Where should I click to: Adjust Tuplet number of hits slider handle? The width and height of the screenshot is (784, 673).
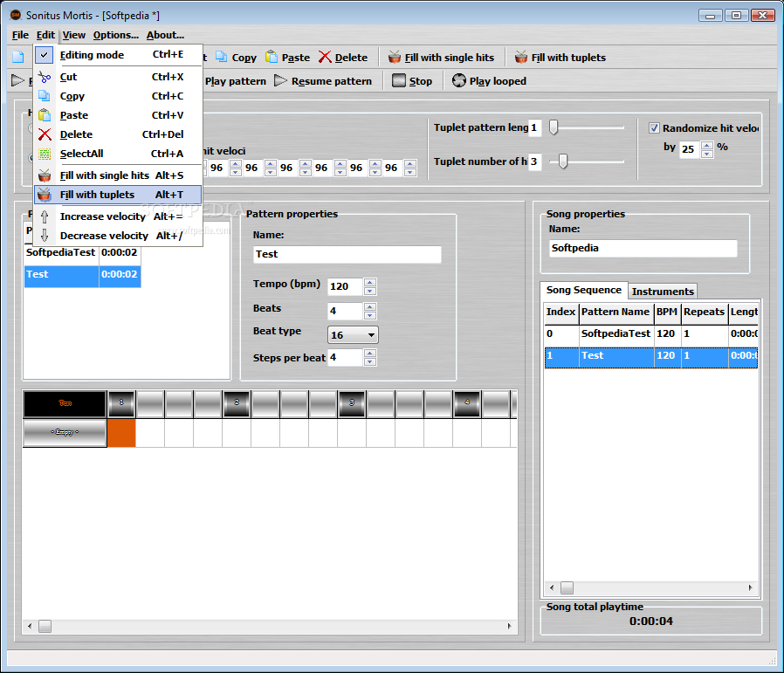(x=563, y=161)
